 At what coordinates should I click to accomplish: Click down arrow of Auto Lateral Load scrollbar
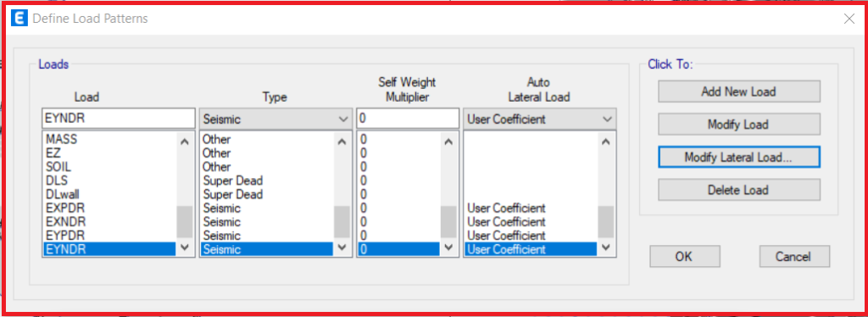point(605,247)
